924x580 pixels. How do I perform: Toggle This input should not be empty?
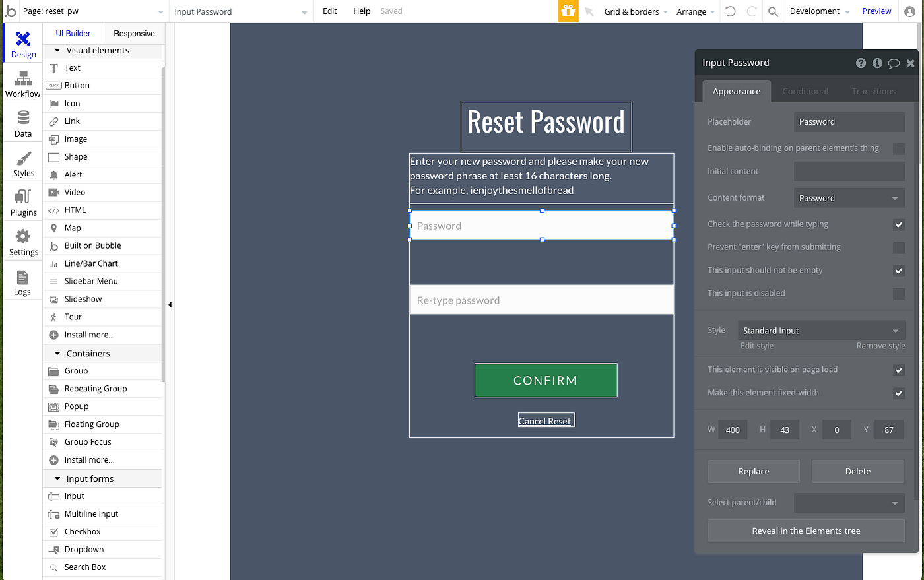coord(898,271)
